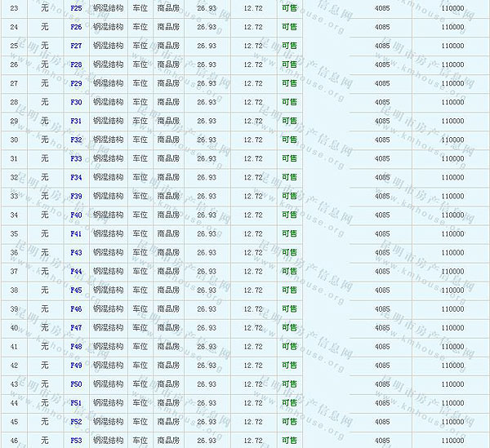Open the F39 unit link
Viewport: 490px width, 448px height.
click(76, 196)
